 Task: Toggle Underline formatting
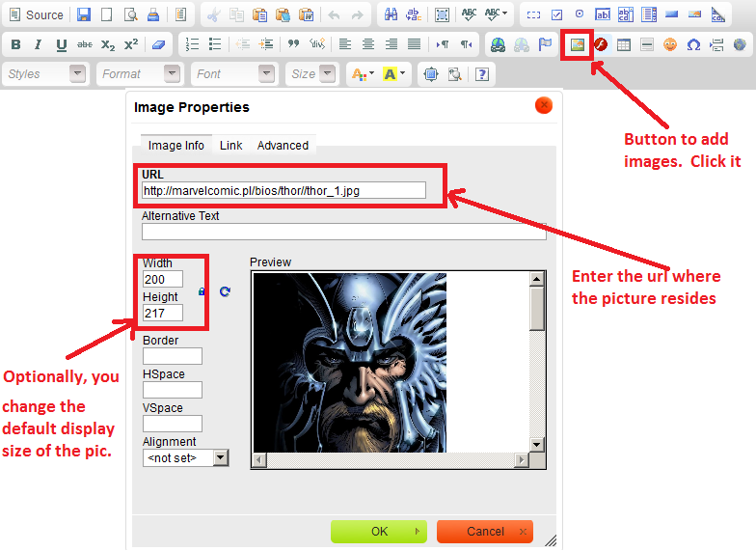62,44
